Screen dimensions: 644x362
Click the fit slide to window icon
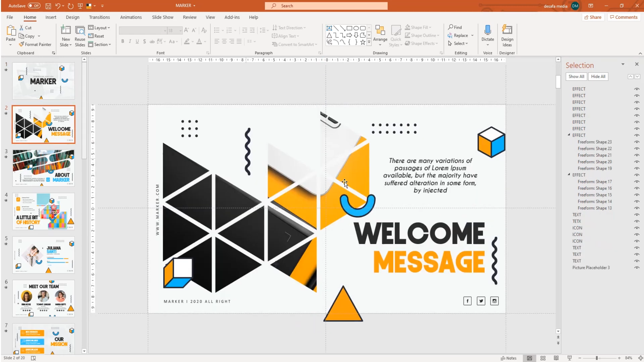[x=640, y=358]
